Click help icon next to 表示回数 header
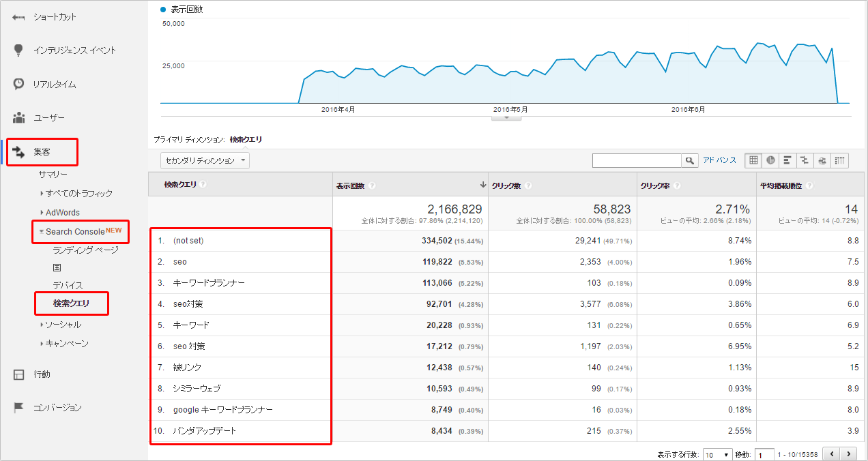Screen dimensions: 868x461 tap(372, 185)
